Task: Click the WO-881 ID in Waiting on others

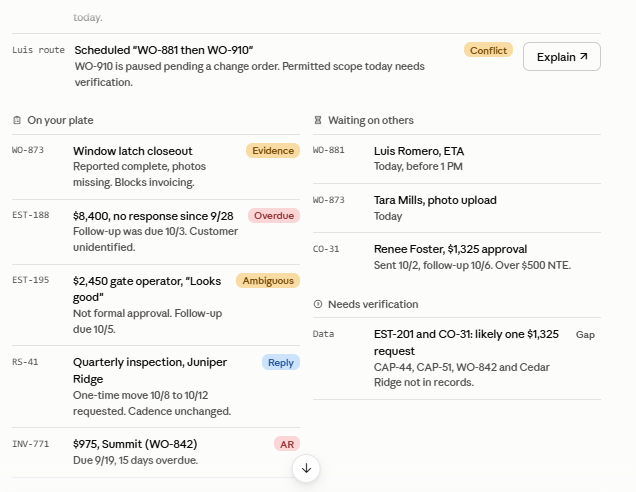Action: pos(329,150)
